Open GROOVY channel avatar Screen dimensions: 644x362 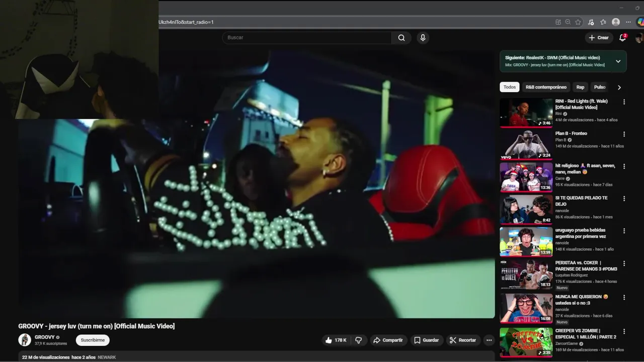coord(25,340)
